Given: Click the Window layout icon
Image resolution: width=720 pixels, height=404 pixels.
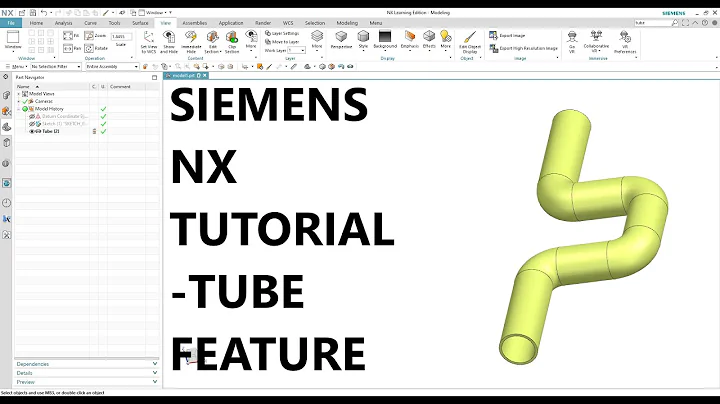Looking at the screenshot, I should coord(13,39).
